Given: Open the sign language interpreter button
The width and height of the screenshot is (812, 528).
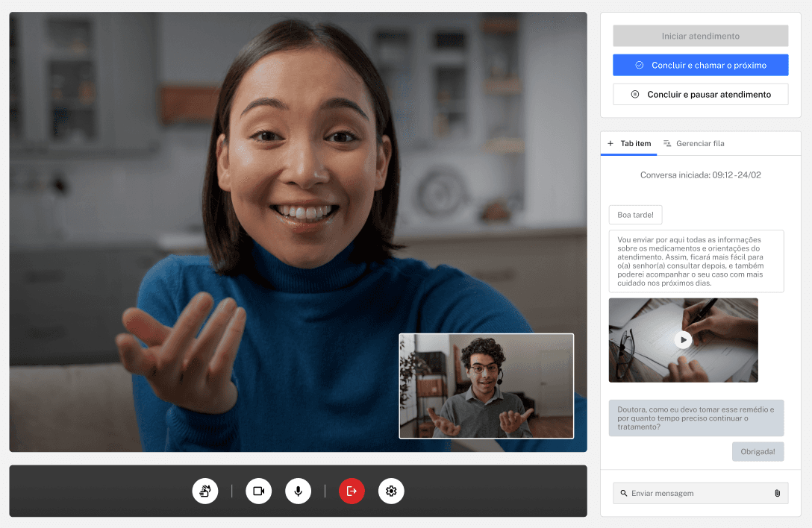Looking at the screenshot, I should pos(205,491).
